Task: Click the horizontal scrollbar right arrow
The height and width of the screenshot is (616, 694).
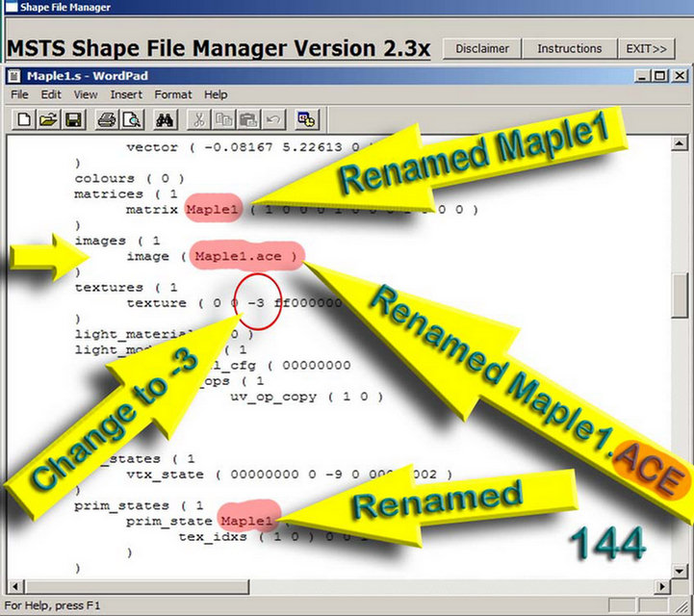Action: 662,587
